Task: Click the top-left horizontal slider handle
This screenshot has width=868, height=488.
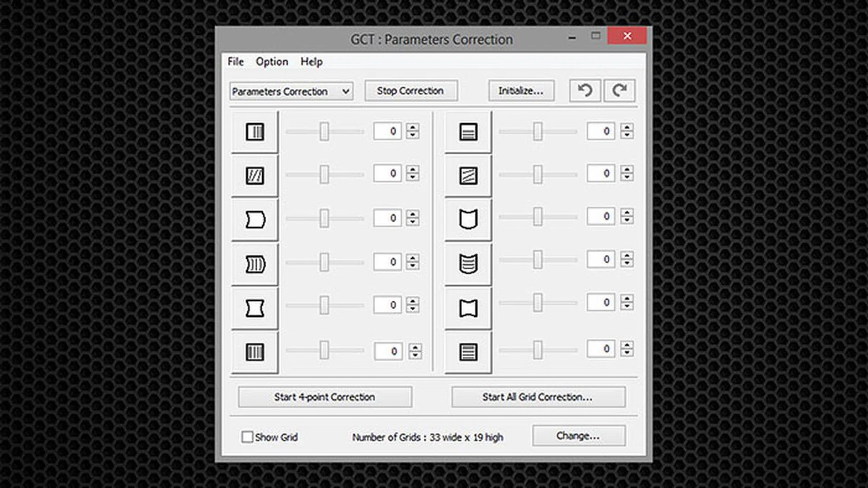Action: click(x=324, y=131)
